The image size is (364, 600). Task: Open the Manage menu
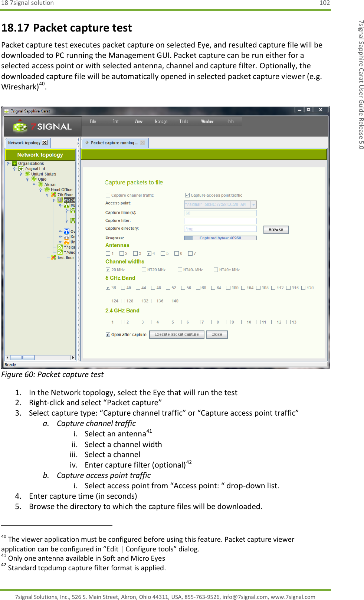coord(161,121)
